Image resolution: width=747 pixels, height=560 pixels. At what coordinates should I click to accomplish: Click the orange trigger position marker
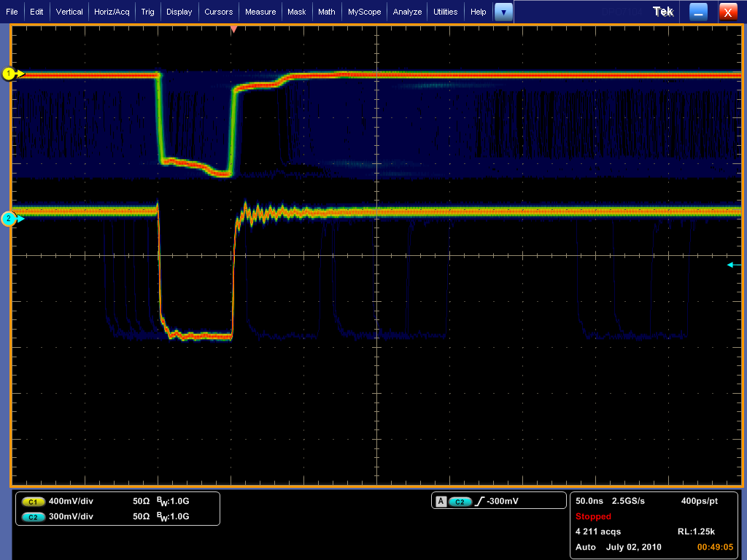(233, 29)
